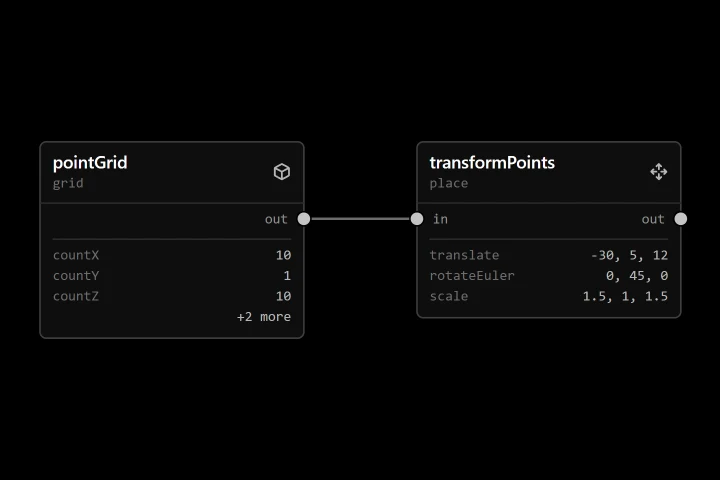Click the translate parameter label
The width and height of the screenshot is (720, 480).
pyautogui.click(x=464, y=255)
